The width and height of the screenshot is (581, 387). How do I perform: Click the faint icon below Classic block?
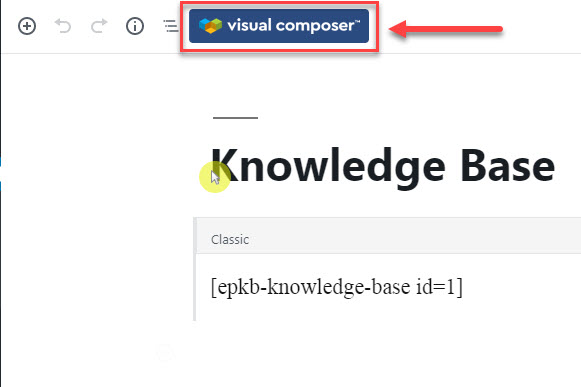tap(165, 353)
